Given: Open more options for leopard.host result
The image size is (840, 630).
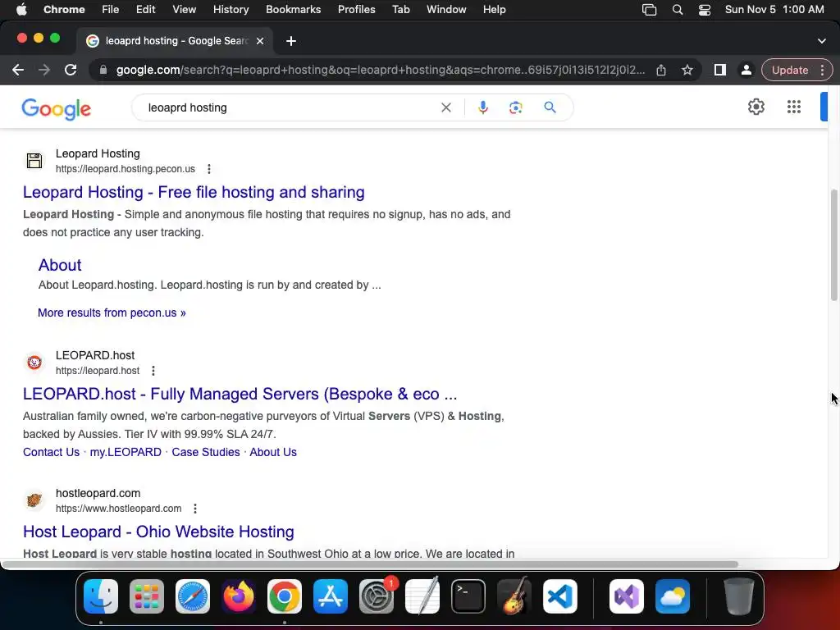Looking at the screenshot, I should click(x=153, y=371).
